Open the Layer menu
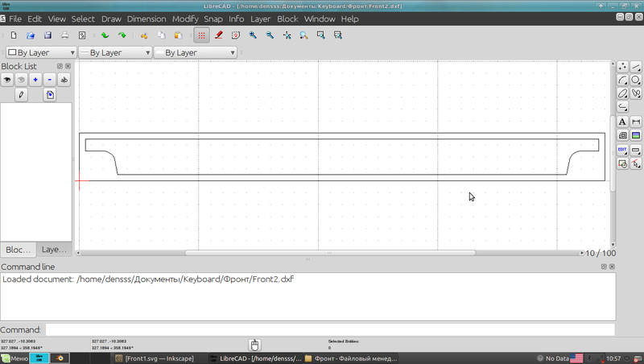This screenshot has width=644, height=364. pos(260,19)
